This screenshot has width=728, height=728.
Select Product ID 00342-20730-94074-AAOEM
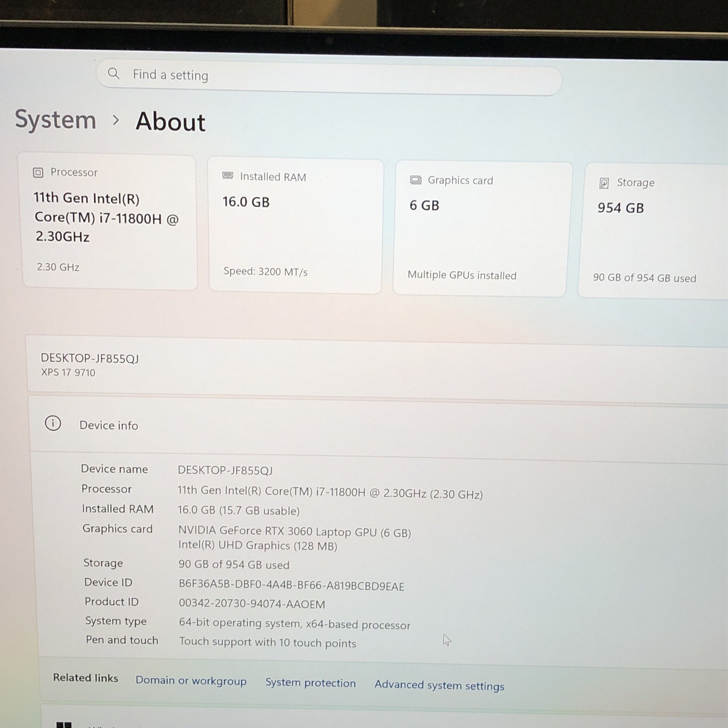pyautogui.click(x=252, y=604)
